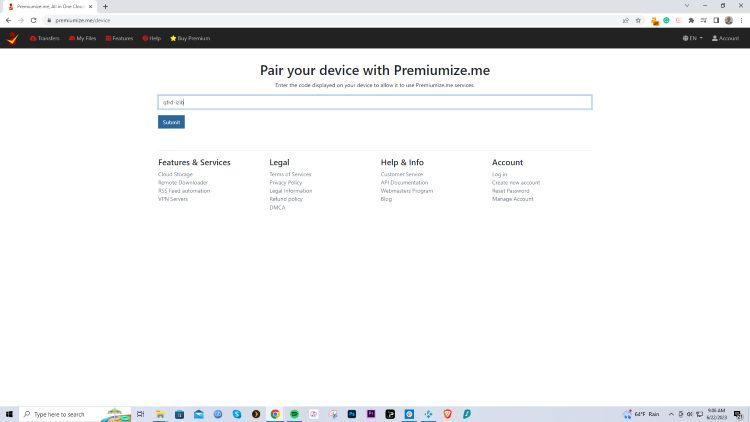750x422 pixels.
Task: Open Chrome three-dot menu
Action: pyautogui.click(x=741, y=20)
